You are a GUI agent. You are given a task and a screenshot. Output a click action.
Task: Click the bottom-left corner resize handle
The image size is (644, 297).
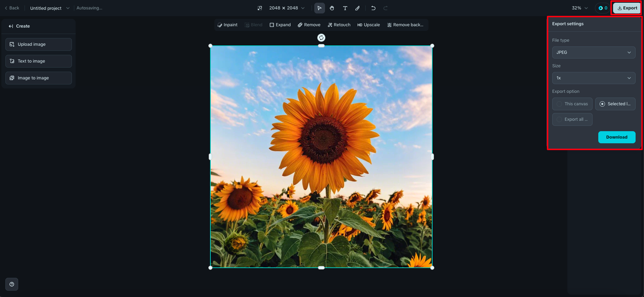(x=210, y=268)
